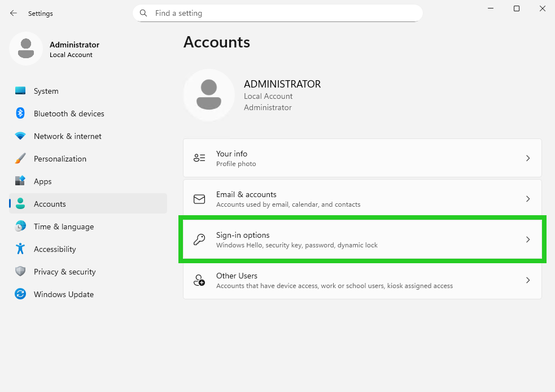Open Network & internet via its globe icon
The height and width of the screenshot is (392, 555).
click(19, 136)
